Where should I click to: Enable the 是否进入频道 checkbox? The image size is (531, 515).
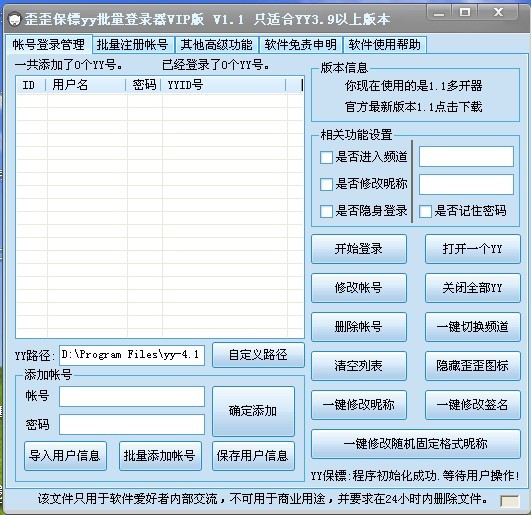[326, 157]
